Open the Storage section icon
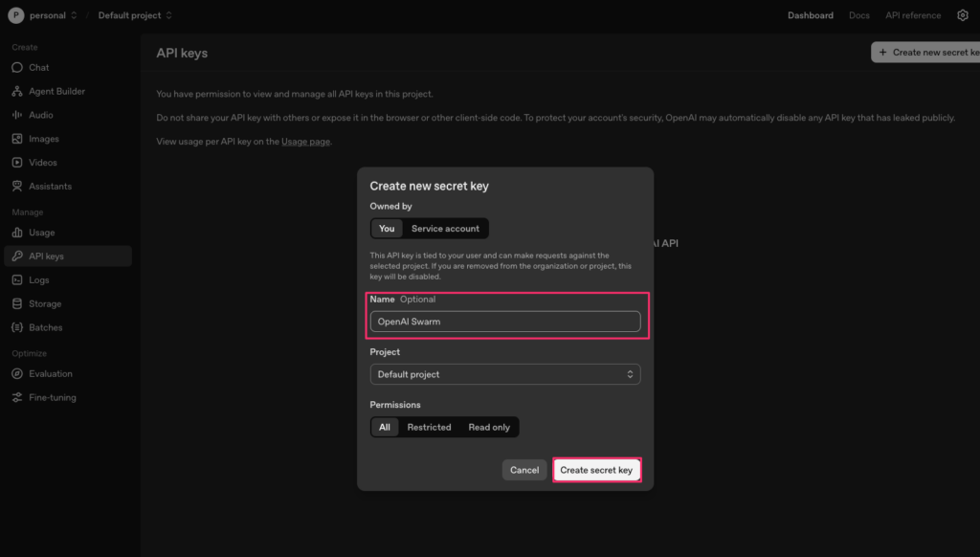Screen dimensions: 980x557 pos(16,304)
